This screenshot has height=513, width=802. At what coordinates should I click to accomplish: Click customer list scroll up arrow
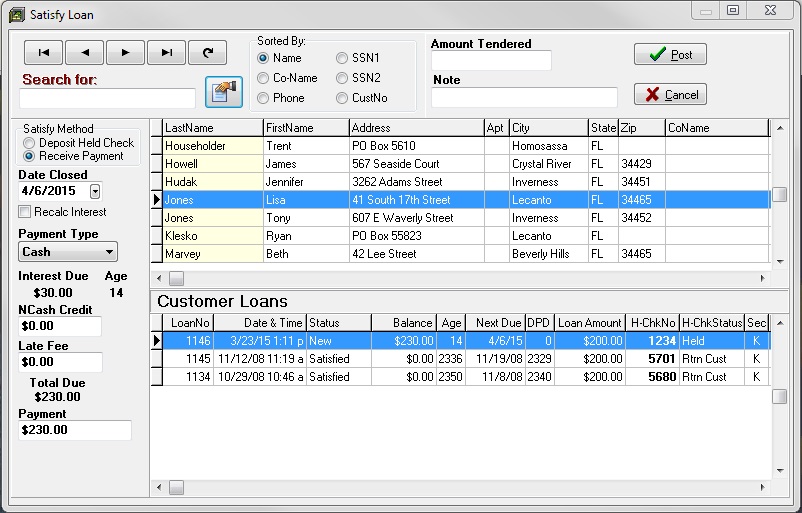tap(779, 128)
